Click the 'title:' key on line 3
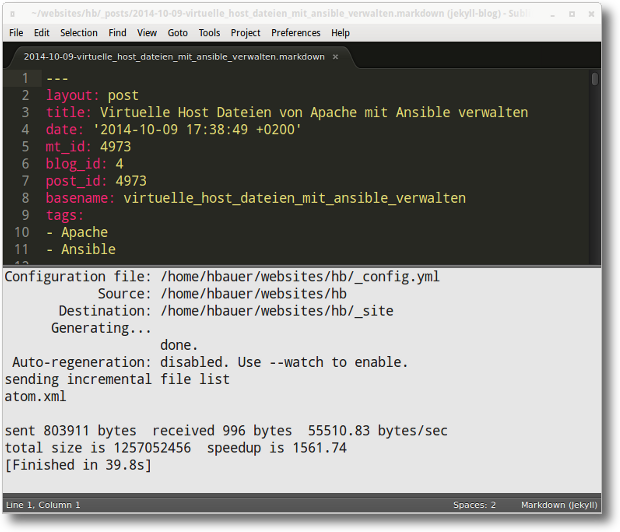This screenshot has width=620, height=532. coord(68,112)
